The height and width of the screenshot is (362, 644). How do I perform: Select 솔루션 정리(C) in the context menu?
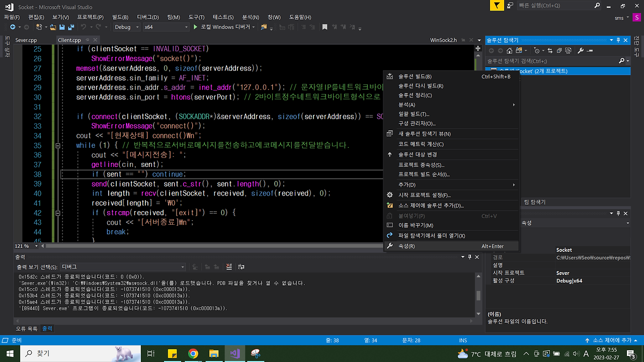pyautogui.click(x=451, y=95)
